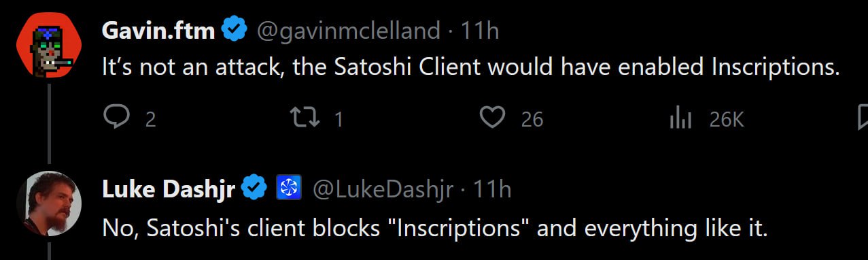The height and width of the screenshot is (260, 868).
Task: Open Gavin.ftm's pixel-art profile avatar
Action: [48, 45]
